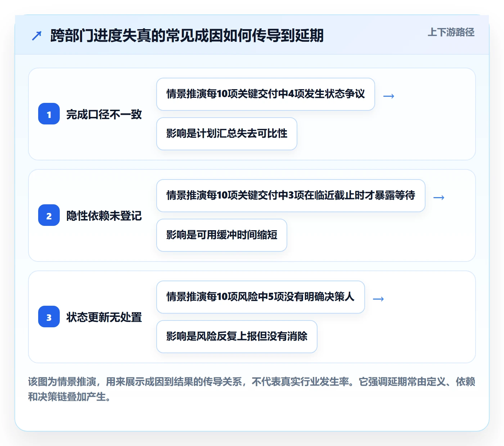This screenshot has width=504, height=446.
Task: Click the chip 影响是计划汇总失去可比性
Action: [227, 134]
